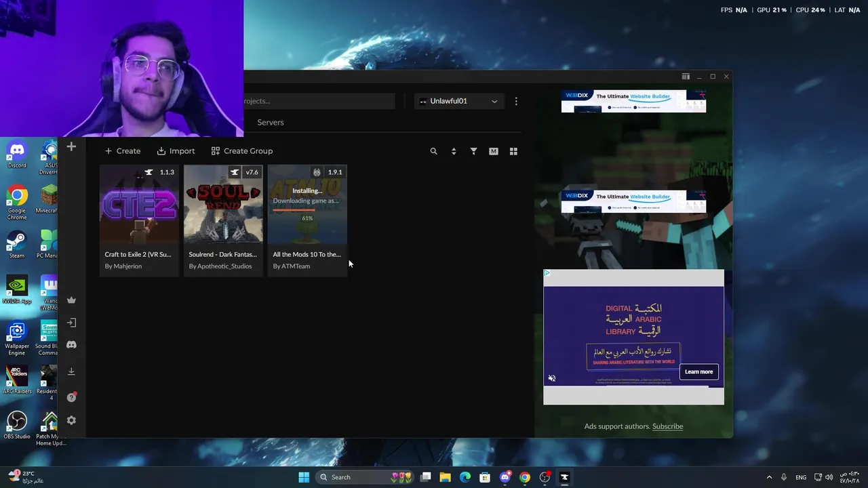Click the lower WebDix website builder banner
Screen dimensions: 868x488
click(633, 201)
